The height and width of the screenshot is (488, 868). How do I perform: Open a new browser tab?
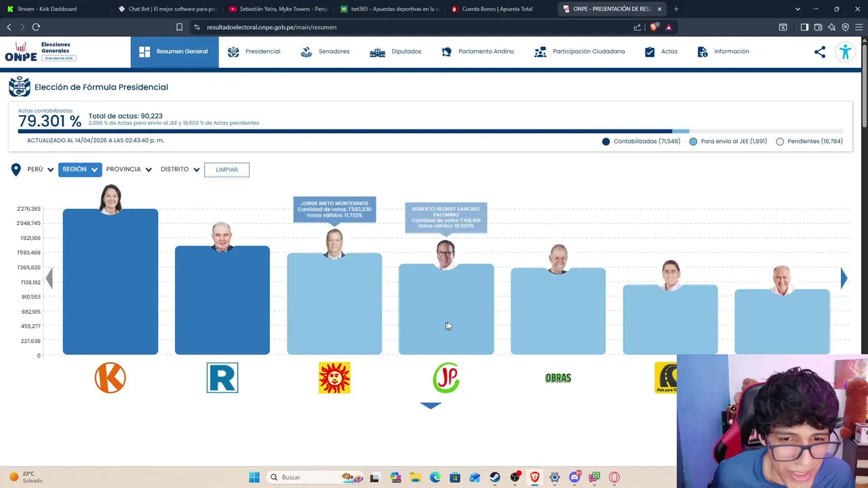tap(676, 9)
